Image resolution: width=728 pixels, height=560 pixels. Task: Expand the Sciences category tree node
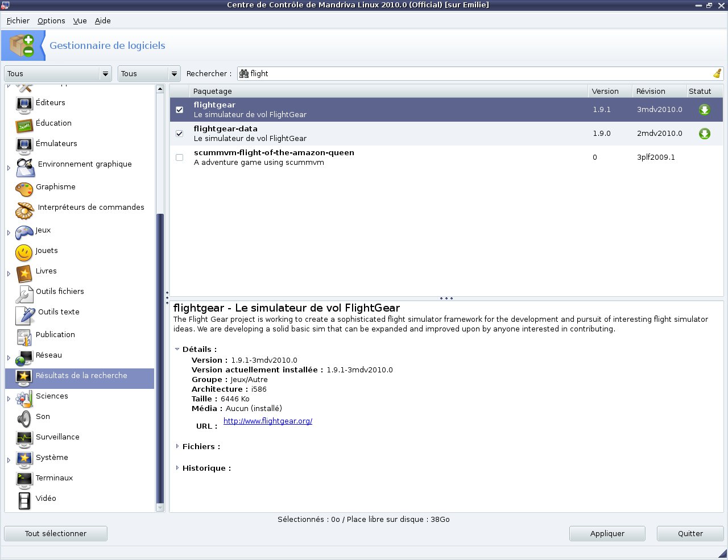[9, 399]
